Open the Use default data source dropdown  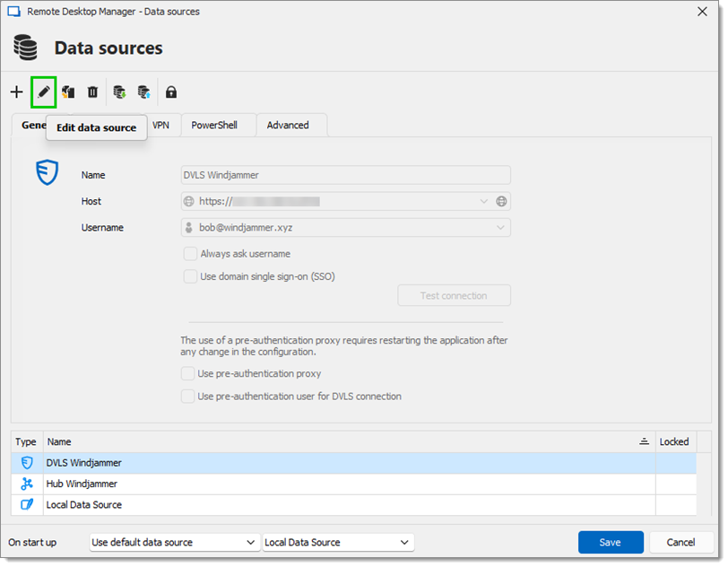(175, 543)
